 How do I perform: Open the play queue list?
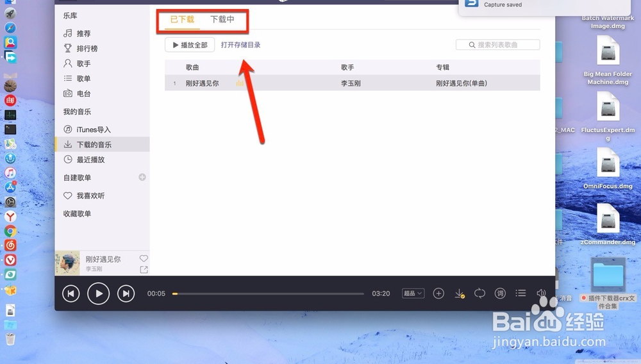(x=520, y=293)
